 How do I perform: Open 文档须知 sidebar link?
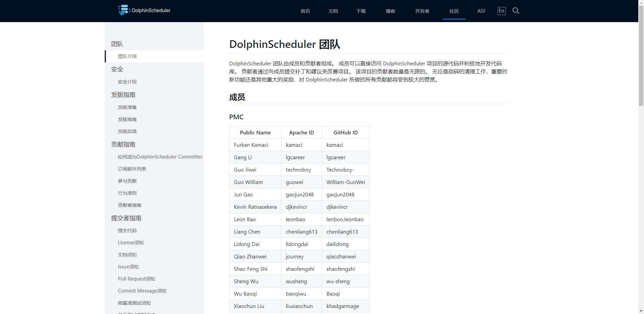pos(127,255)
